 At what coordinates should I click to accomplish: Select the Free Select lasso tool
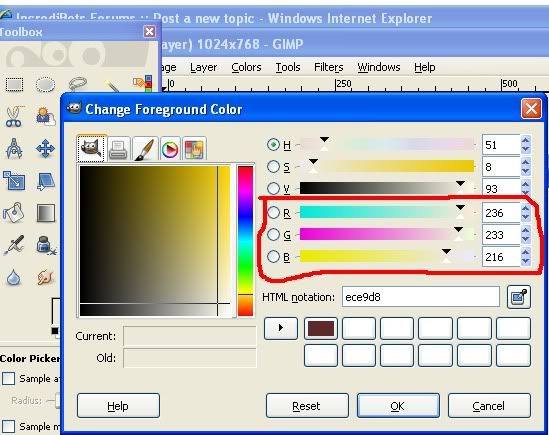[x=77, y=84]
